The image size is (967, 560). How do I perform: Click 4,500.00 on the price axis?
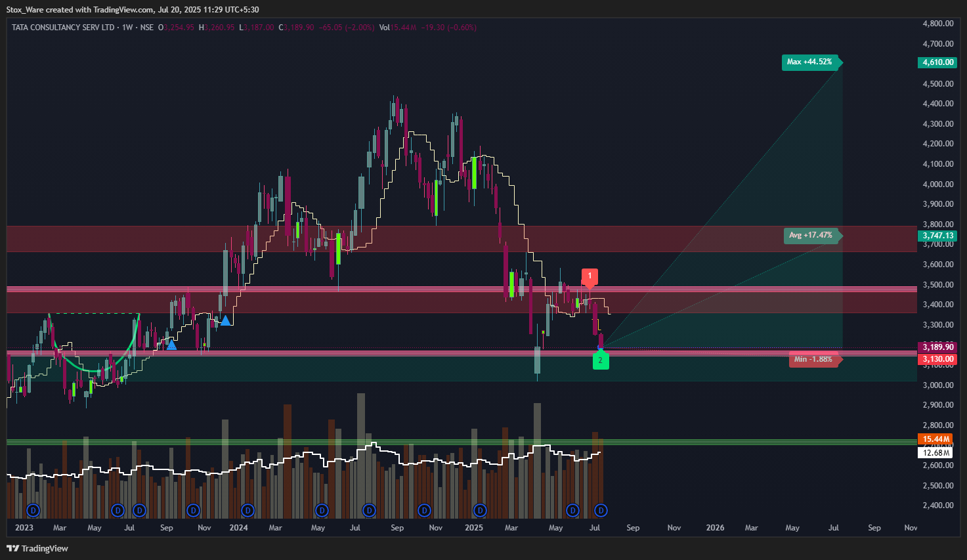(x=938, y=84)
